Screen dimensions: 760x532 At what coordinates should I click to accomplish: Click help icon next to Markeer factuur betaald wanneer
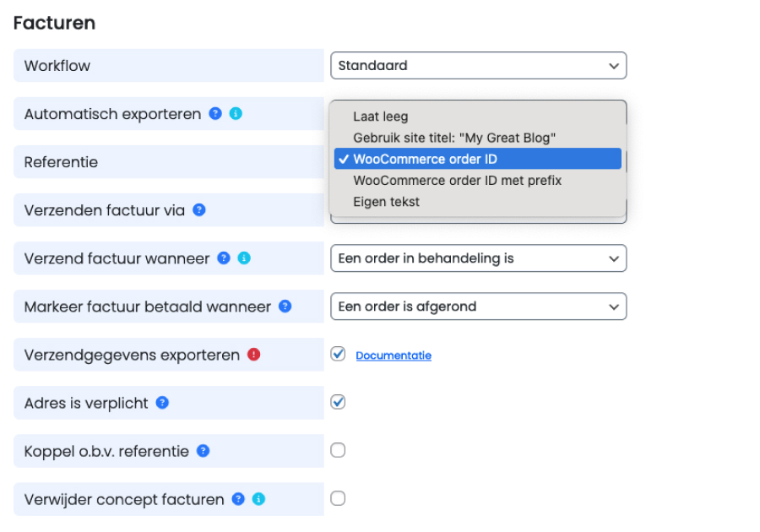pos(285,307)
